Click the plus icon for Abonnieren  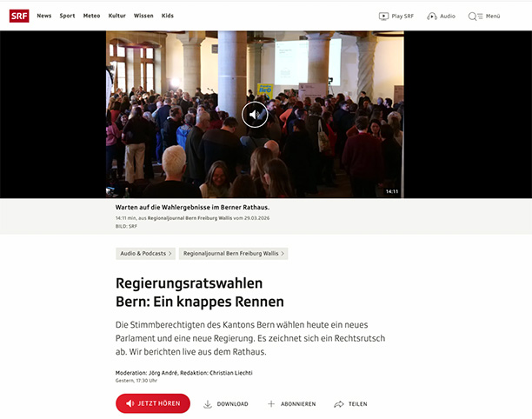click(271, 403)
